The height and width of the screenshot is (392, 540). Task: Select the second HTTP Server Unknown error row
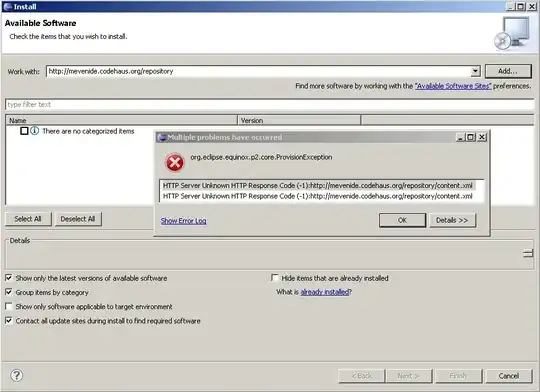(318, 196)
